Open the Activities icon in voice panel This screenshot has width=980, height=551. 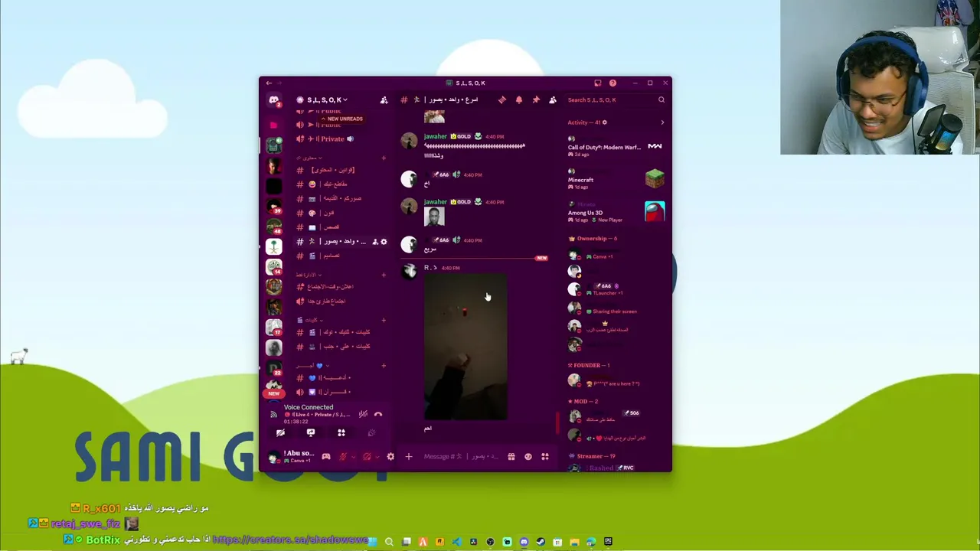pyautogui.click(x=341, y=432)
